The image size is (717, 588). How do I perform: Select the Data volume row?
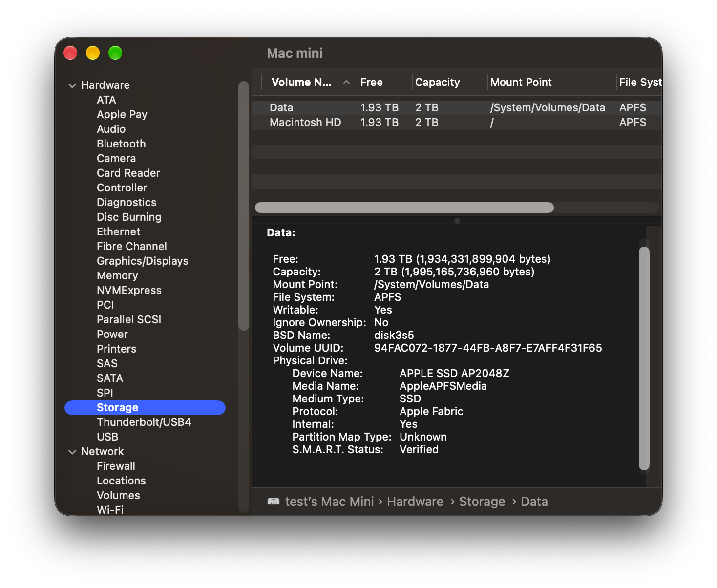[x=457, y=107]
